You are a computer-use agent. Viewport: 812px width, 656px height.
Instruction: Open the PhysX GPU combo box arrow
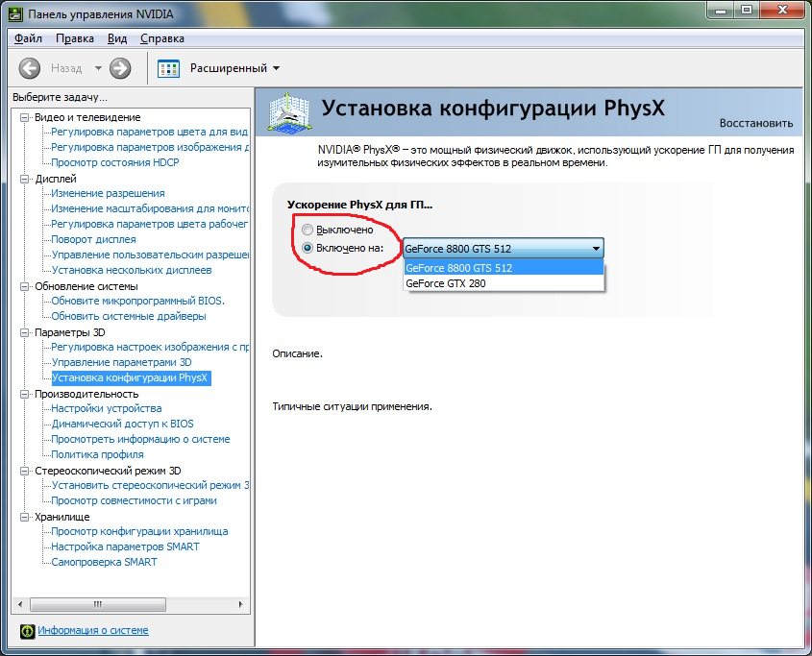click(596, 249)
